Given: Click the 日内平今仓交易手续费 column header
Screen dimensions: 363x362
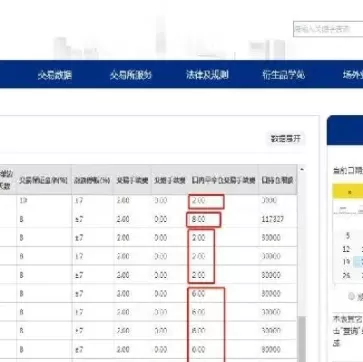Looking at the screenshot, I should 224,180.
